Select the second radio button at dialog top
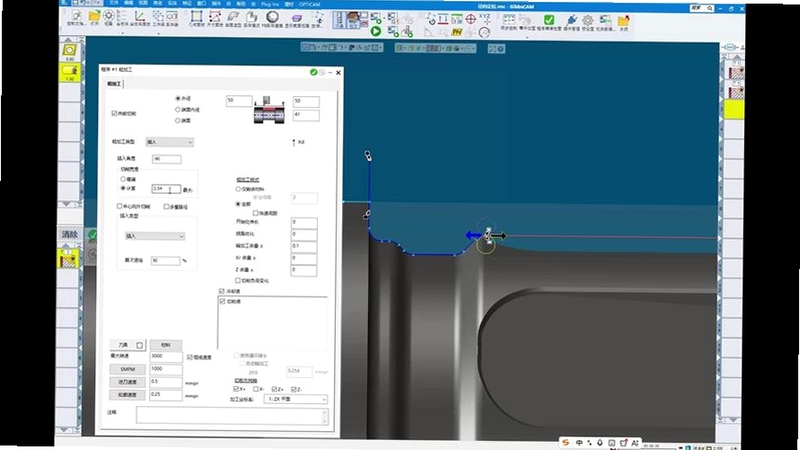The width and height of the screenshot is (800, 450). tap(178, 109)
